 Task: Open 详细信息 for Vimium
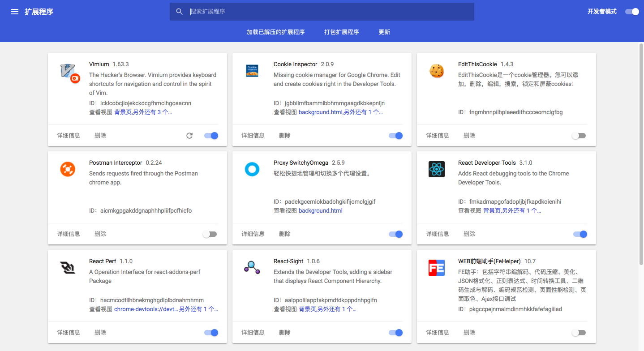(x=69, y=136)
